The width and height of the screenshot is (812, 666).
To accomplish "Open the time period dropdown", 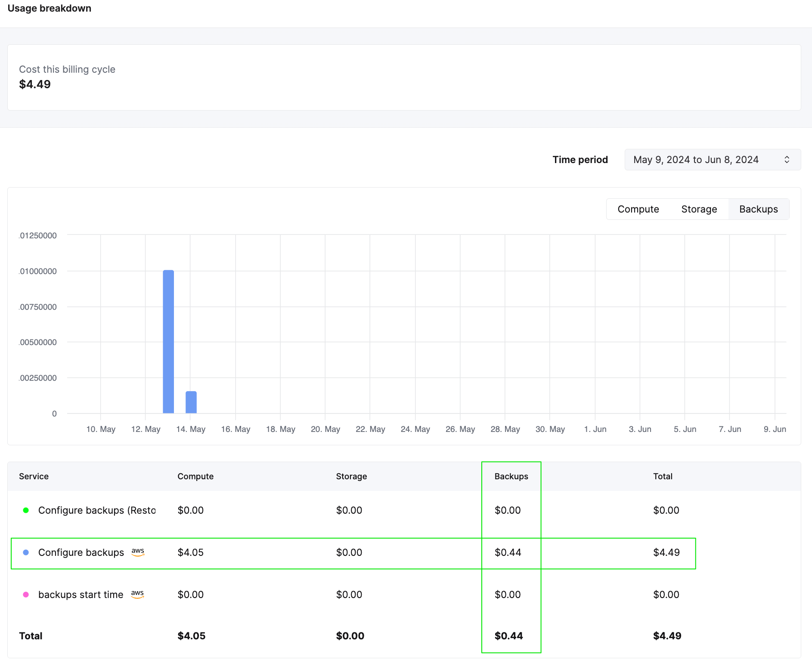I will coord(713,159).
